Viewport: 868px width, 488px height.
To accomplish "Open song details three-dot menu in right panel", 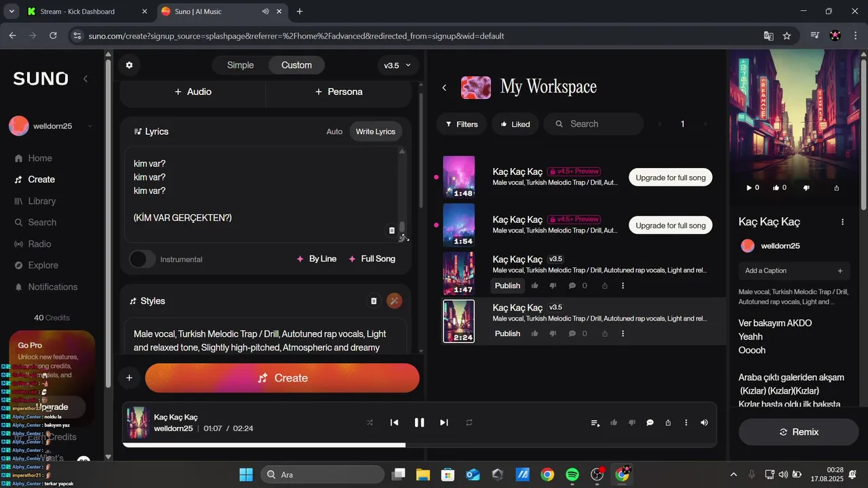I will click(x=843, y=222).
